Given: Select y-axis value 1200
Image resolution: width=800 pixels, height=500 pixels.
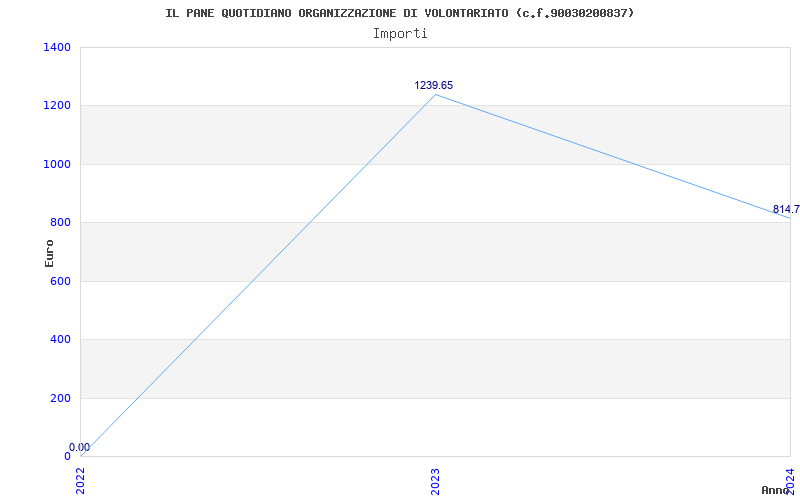Looking at the screenshot, I should 57,106.
